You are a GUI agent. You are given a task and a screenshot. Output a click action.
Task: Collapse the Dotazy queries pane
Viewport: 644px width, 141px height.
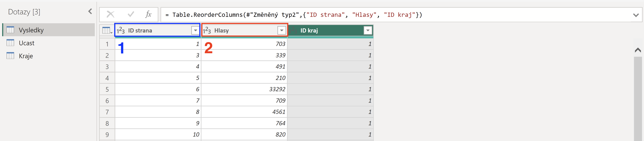pyautogui.click(x=90, y=11)
